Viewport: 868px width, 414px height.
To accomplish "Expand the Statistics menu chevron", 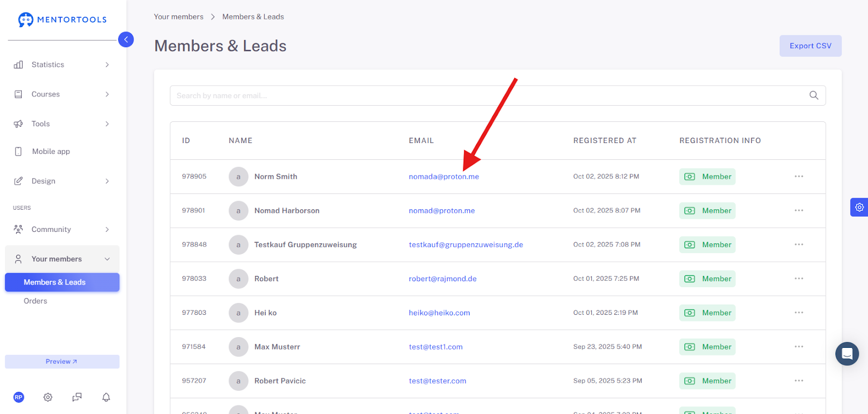I will click(x=107, y=64).
